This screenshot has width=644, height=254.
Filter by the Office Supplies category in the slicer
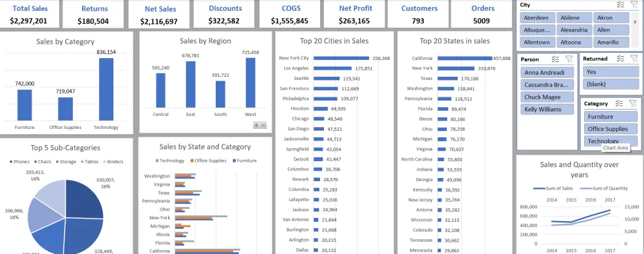[611, 129]
